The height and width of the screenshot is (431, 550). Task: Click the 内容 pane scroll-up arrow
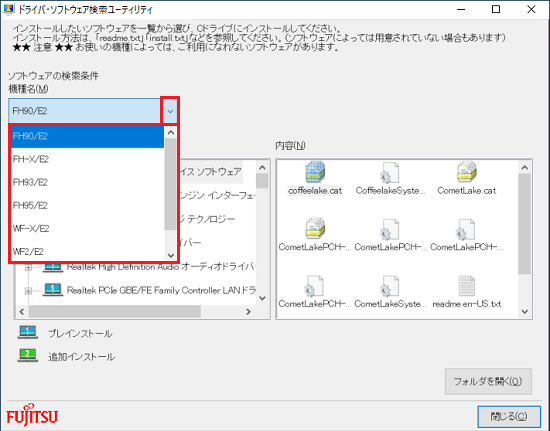[x=525, y=168]
